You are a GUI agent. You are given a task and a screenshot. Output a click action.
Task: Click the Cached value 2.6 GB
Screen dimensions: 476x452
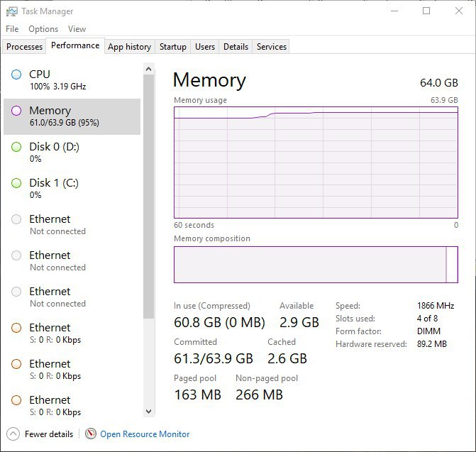pyautogui.click(x=287, y=358)
